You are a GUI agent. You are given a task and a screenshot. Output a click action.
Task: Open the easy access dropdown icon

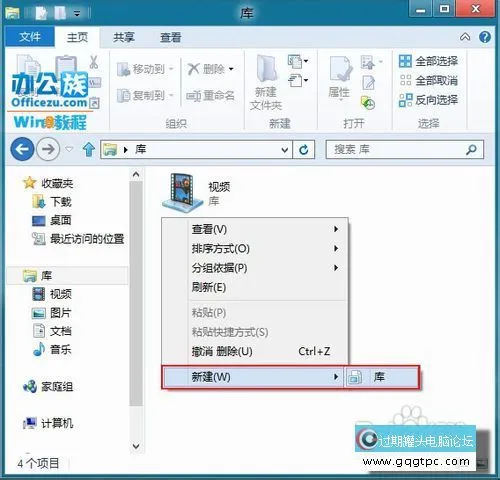[297, 81]
